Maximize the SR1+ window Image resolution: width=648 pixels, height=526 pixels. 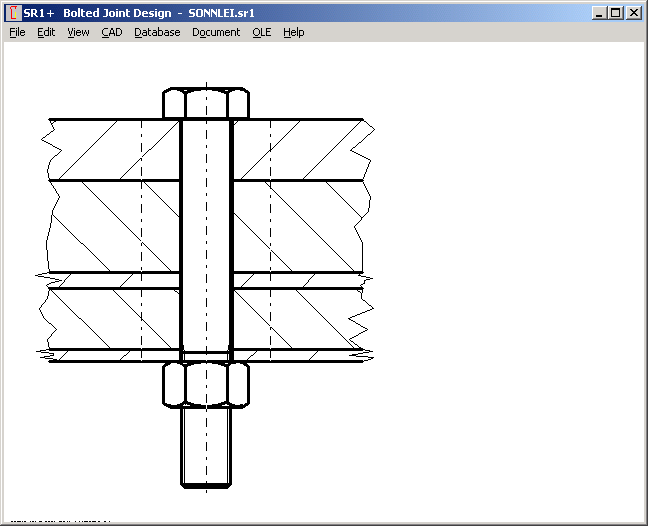coord(615,13)
